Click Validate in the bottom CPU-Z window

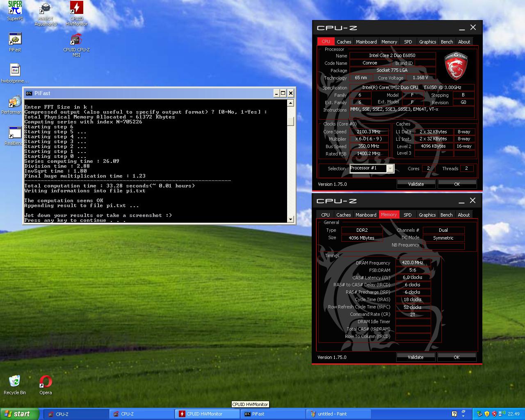(x=415, y=357)
